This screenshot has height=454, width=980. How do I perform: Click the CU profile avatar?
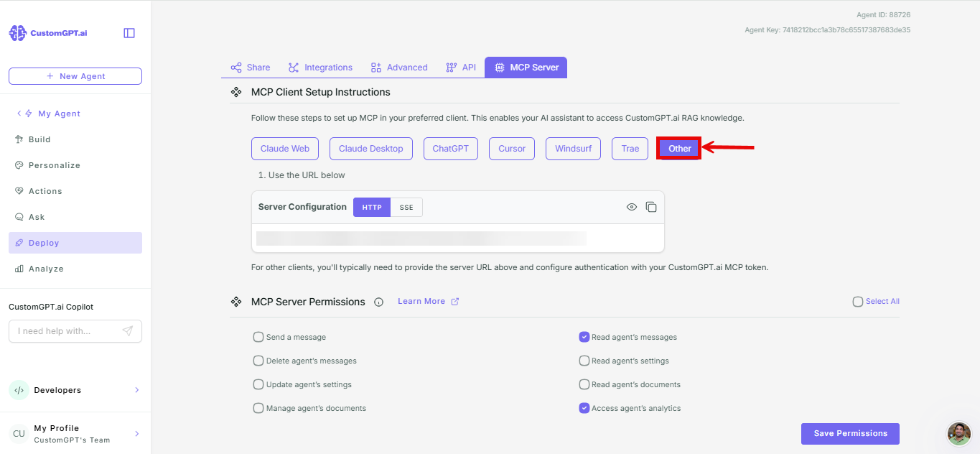[x=19, y=433]
